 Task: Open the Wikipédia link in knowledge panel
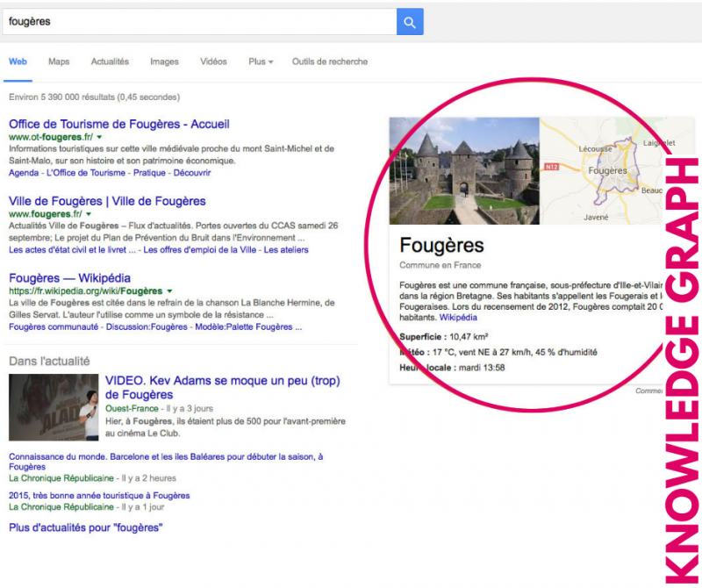pos(458,318)
